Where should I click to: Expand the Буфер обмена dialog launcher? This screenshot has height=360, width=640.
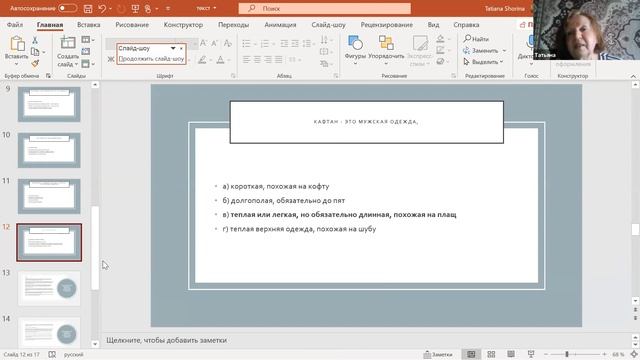click(x=48, y=76)
